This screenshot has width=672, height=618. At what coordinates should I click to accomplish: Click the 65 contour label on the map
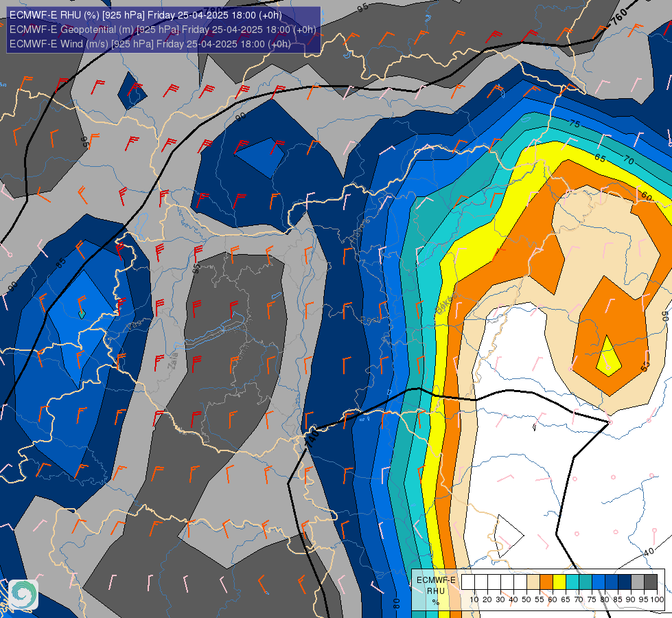pyautogui.click(x=600, y=158)
